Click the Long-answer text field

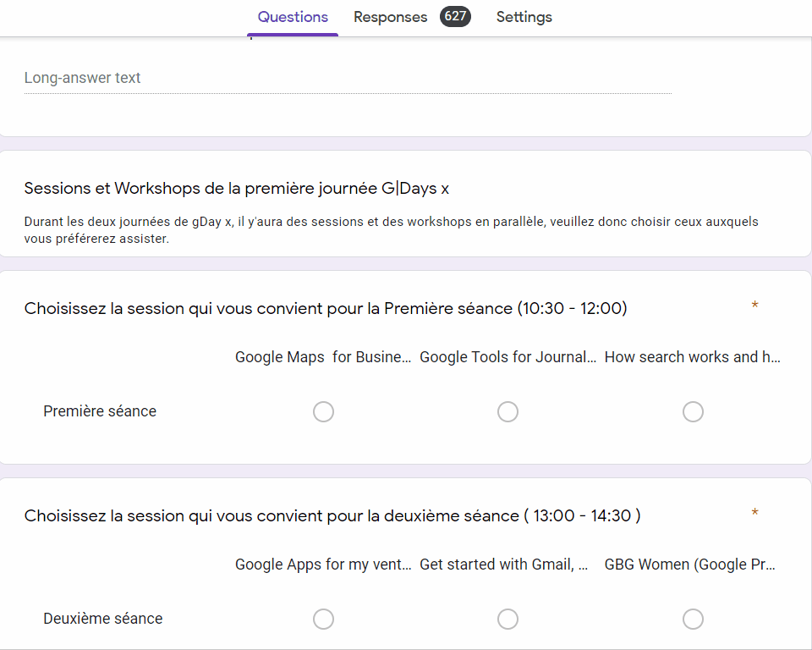(347, 78)
